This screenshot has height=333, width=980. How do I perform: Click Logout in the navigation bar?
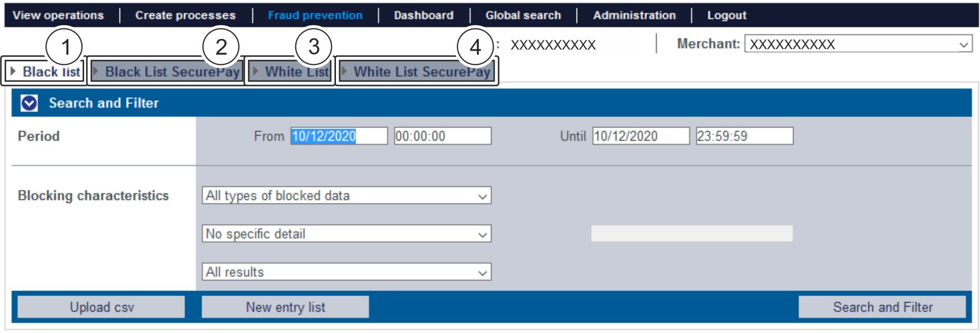727,15
